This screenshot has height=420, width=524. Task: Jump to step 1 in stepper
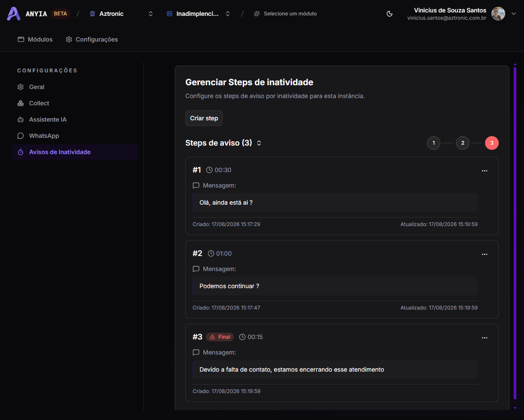pyautogui.click(x=434, y=143)
